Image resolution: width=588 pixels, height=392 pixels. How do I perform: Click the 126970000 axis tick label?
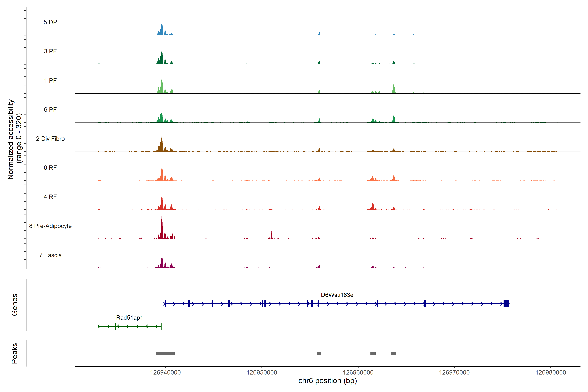(454, 373)
